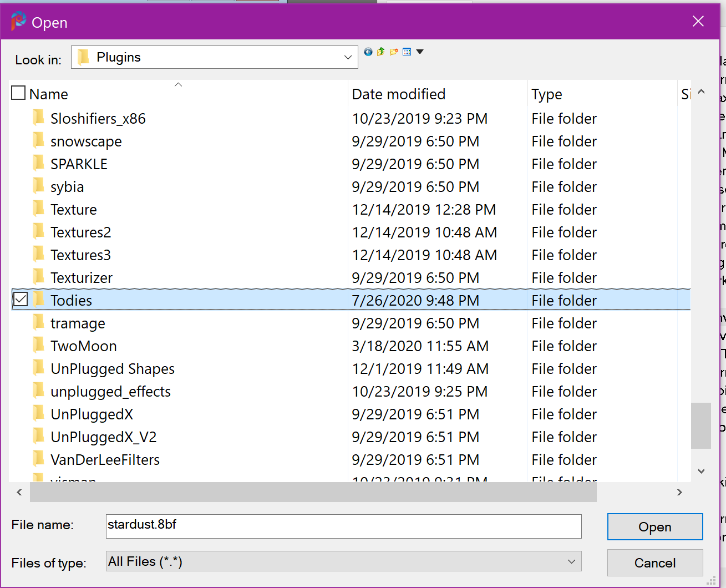Click the Back navigation arrow icon
The width and height of the screenshot is (726, 588).
click(368, 52)
